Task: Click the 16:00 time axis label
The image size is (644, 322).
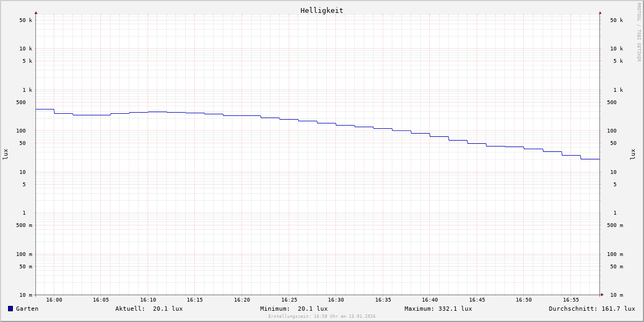Action: (x=54, y=300)
